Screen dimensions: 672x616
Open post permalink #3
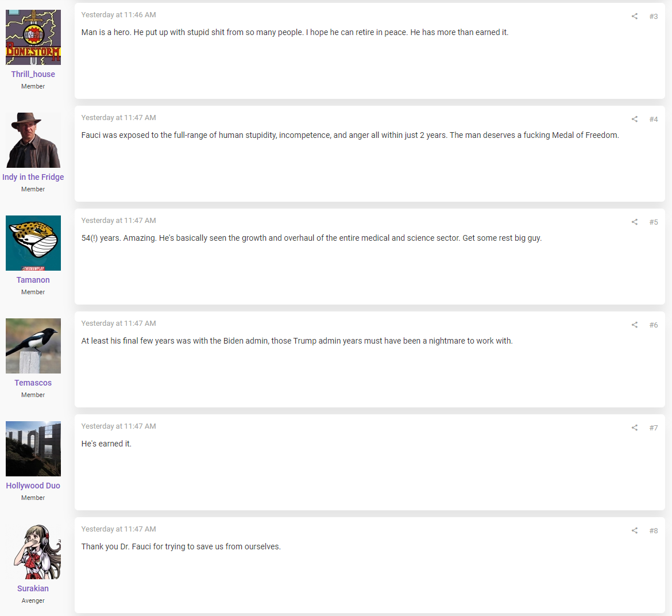pos(653,16)
